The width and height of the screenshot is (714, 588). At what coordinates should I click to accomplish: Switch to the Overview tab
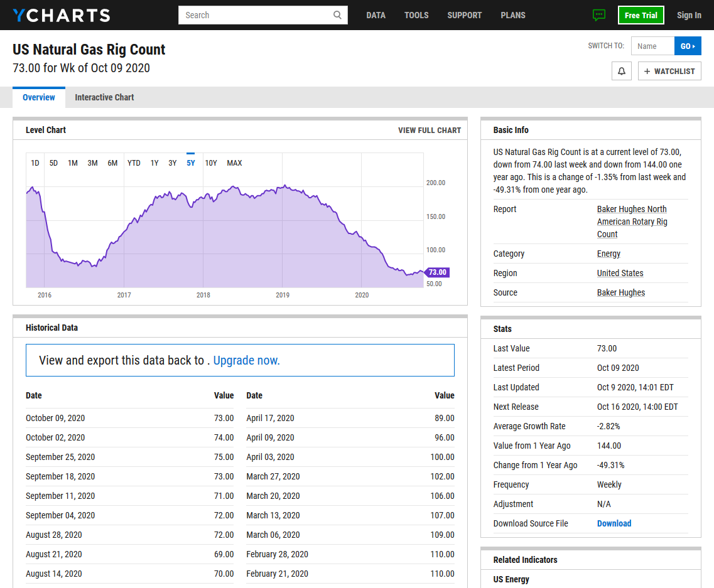coord(39,97)
